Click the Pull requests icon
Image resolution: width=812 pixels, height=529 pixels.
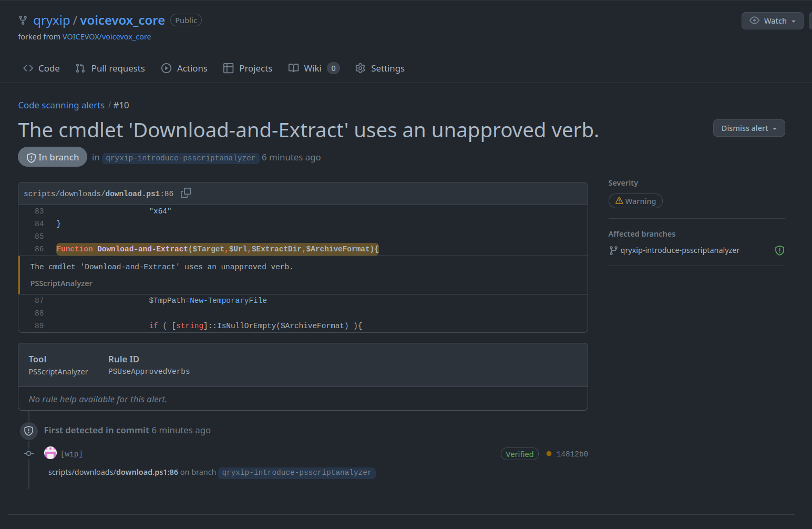pyautogui.click(x=79, y=68)
